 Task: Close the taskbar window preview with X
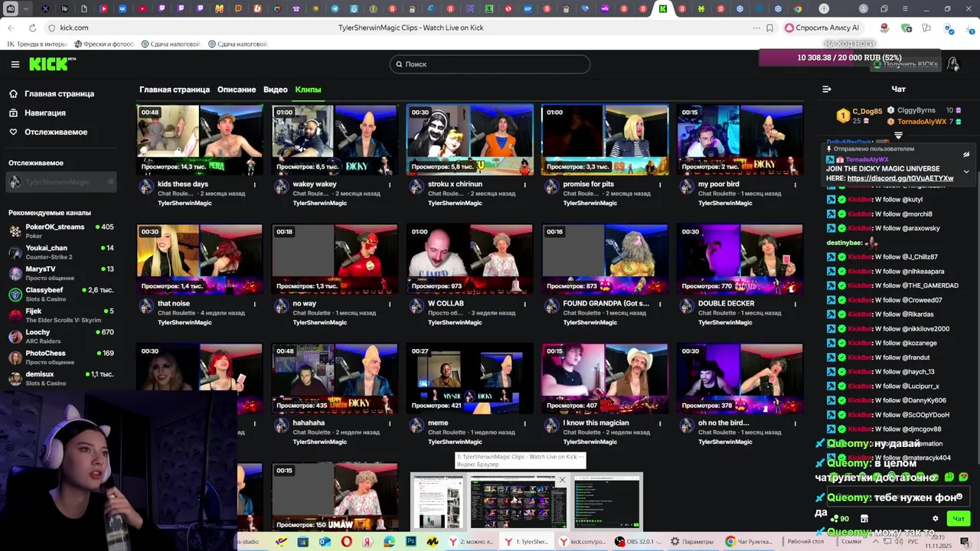pyautogui.click(x=562, y=481)
